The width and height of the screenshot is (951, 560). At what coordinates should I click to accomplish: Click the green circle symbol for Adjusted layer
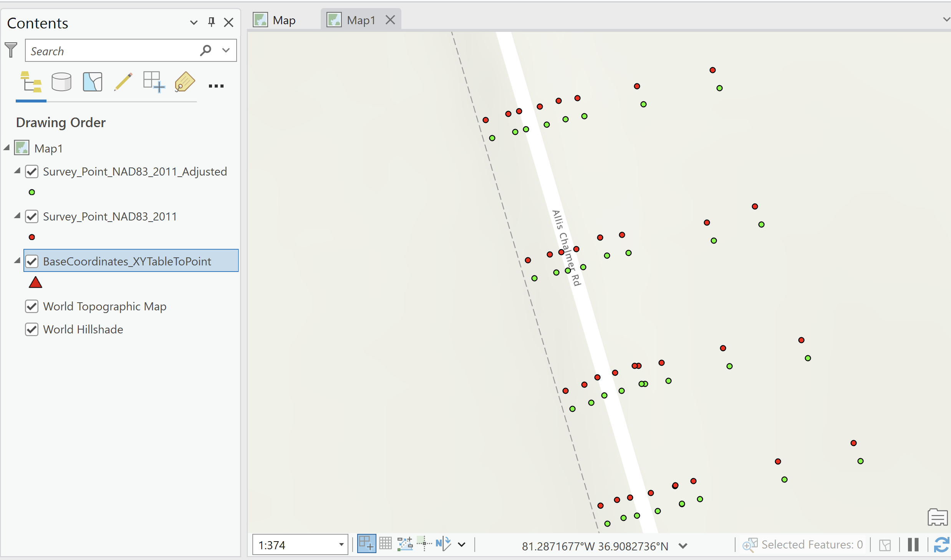point(32,192)
